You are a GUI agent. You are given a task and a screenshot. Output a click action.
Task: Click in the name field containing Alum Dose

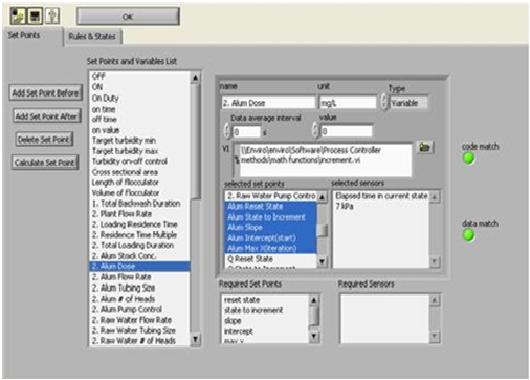coord(268,103)
